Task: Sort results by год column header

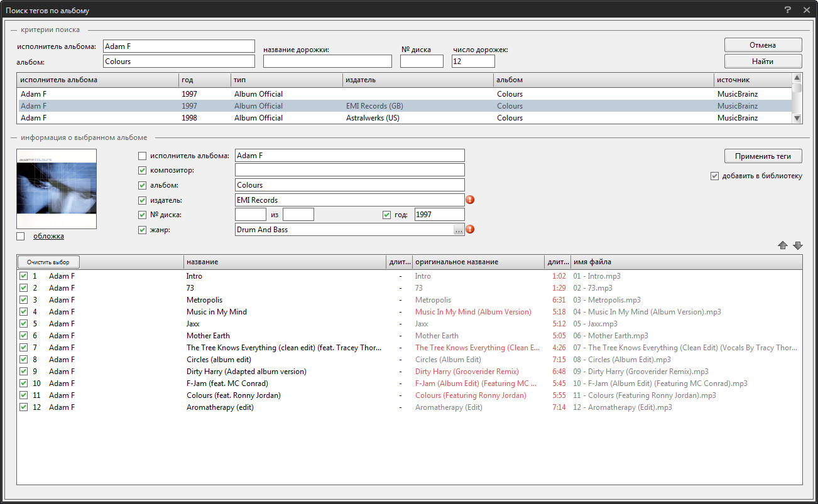Action: click(205, 80)
